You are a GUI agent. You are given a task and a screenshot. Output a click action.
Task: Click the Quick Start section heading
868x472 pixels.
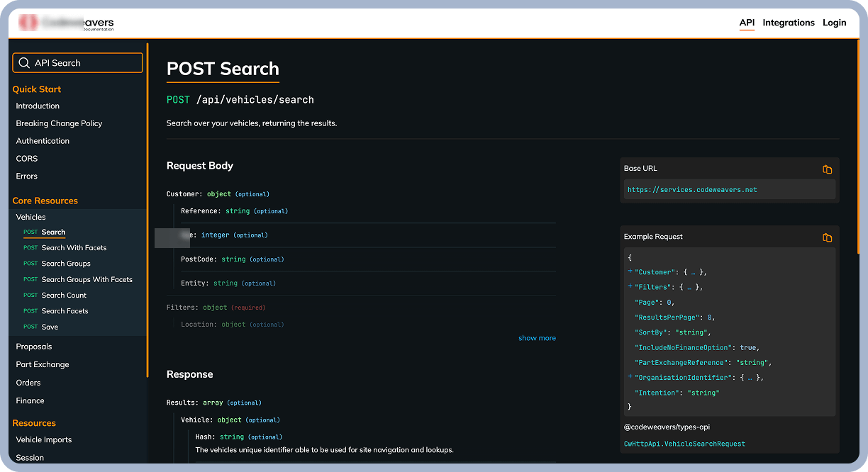pyautogui.click(x=37, y=89)
